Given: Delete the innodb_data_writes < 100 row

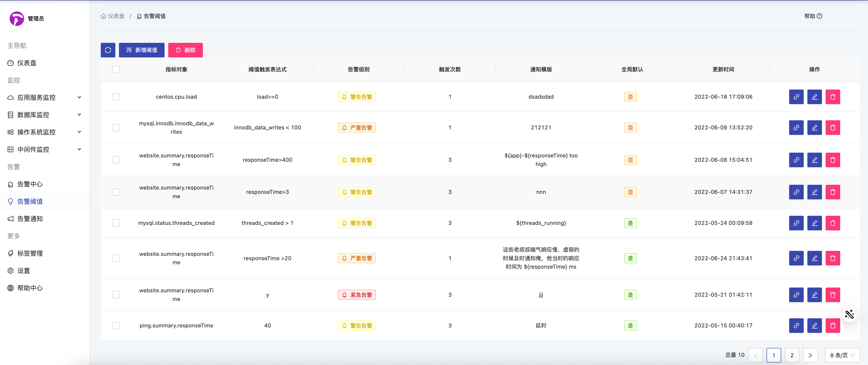Looking at the screenshot, I should 833,128.
